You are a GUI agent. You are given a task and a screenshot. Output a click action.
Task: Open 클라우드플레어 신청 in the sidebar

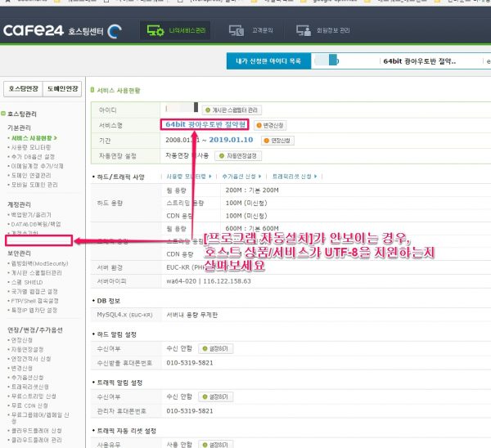(36, 431)
